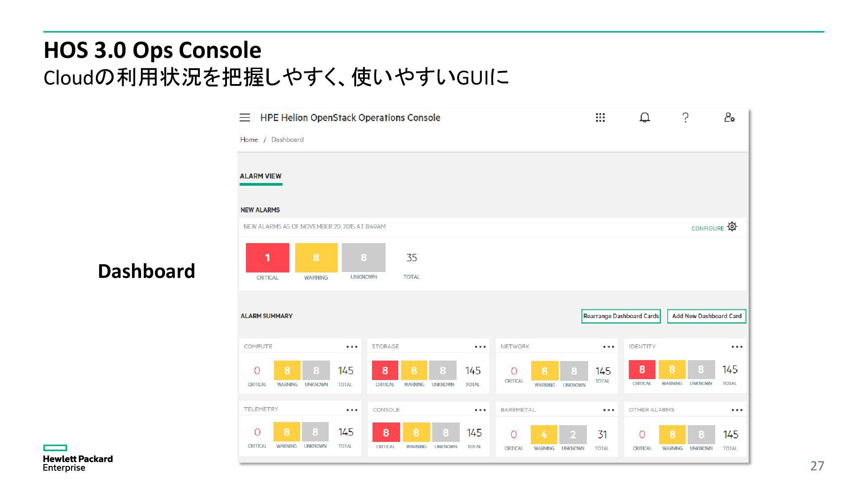Open the user settings icon

(x=729, y=117)
